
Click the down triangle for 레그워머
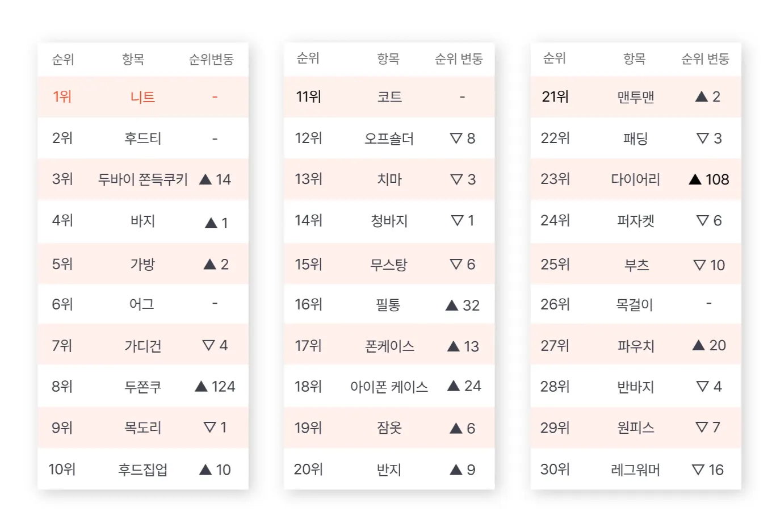click(698, 470)
